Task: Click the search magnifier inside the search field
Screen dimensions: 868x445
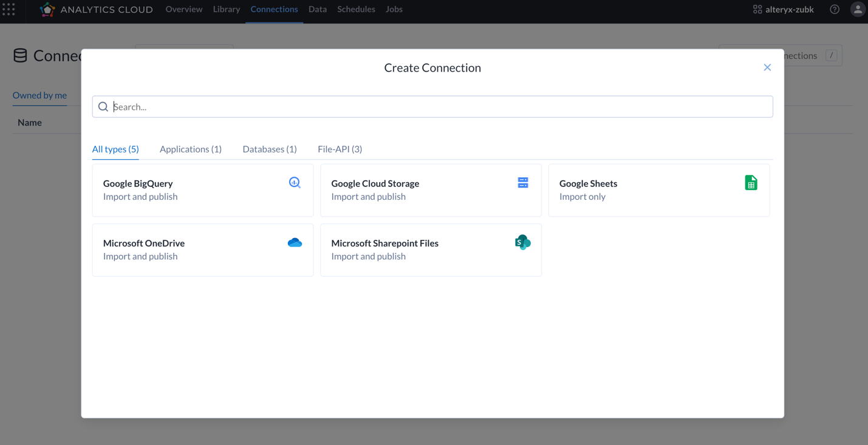Action: coord(103,106)
